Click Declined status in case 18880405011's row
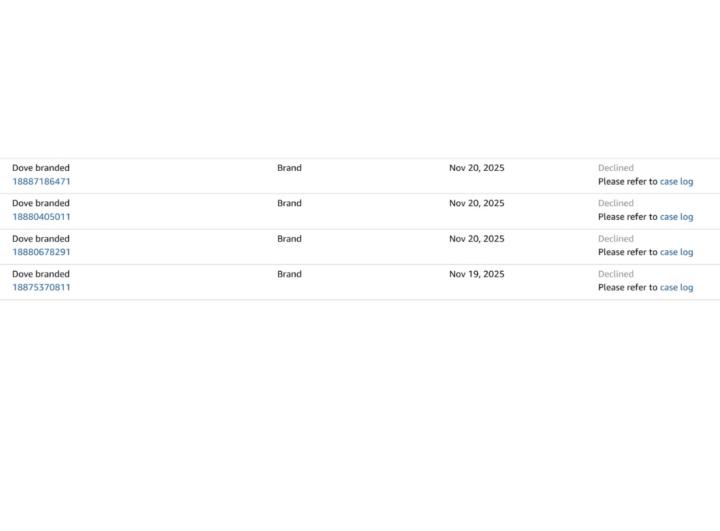Image resolution: width=720 pixels, height=531 pixels. pos(616,203)
